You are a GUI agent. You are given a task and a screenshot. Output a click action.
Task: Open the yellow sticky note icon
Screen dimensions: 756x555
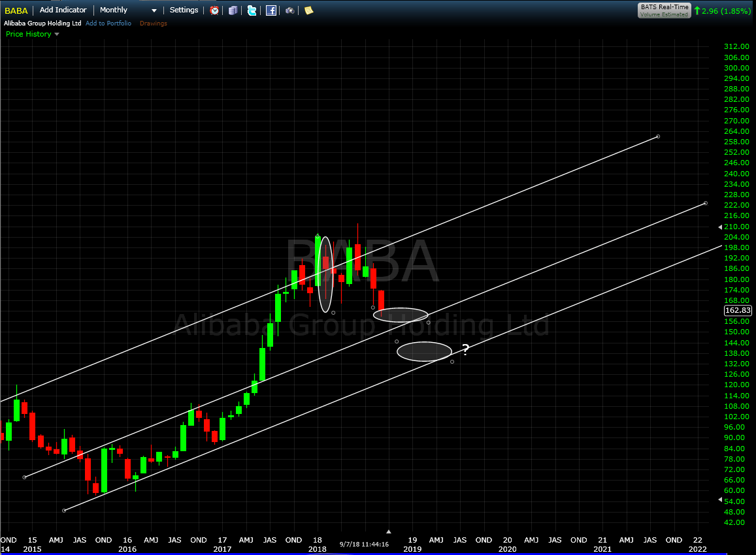(308, 10)
